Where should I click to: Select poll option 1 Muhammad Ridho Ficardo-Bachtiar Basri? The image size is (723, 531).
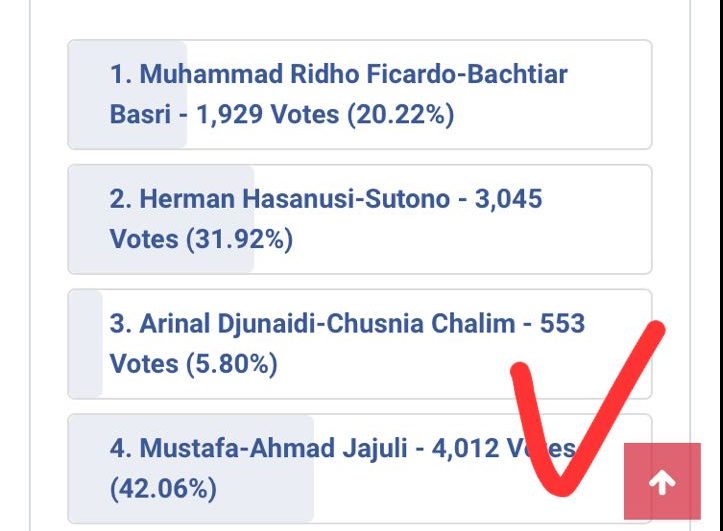tap(360, 95)
